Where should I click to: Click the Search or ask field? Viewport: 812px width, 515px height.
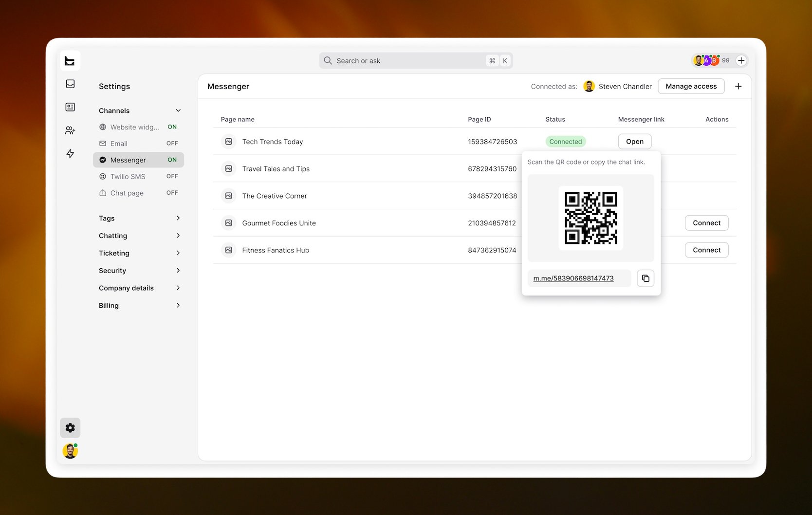(416, 61)
